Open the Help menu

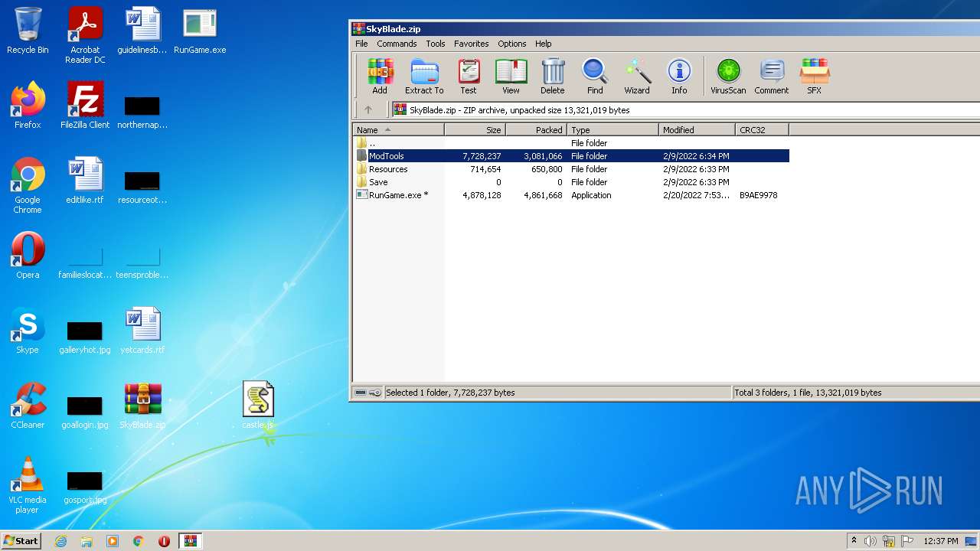[x=544, y=44]
